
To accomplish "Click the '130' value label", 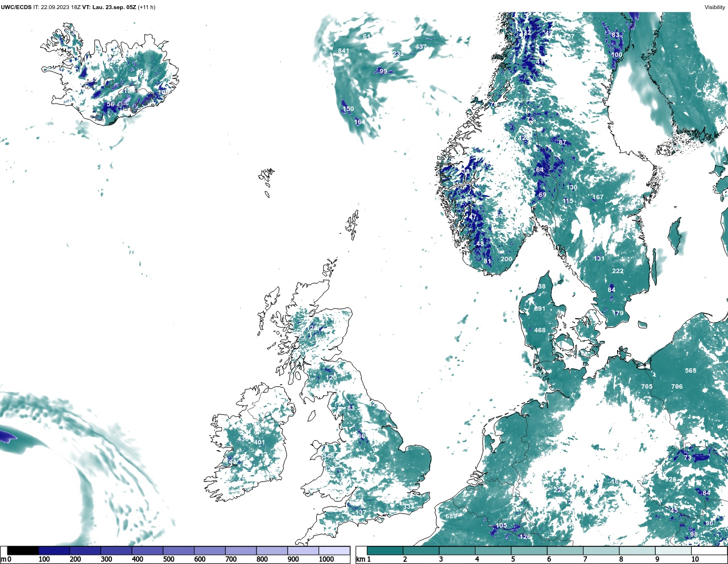I will click(x=572, y=187).
